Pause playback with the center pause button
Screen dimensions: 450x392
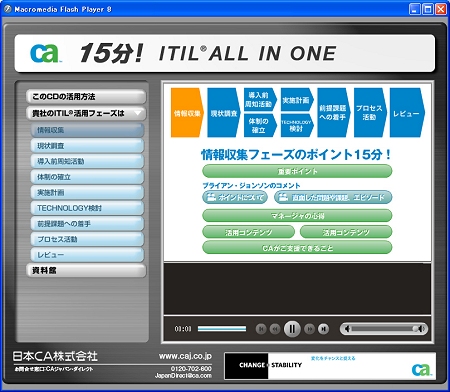(292, 329)
